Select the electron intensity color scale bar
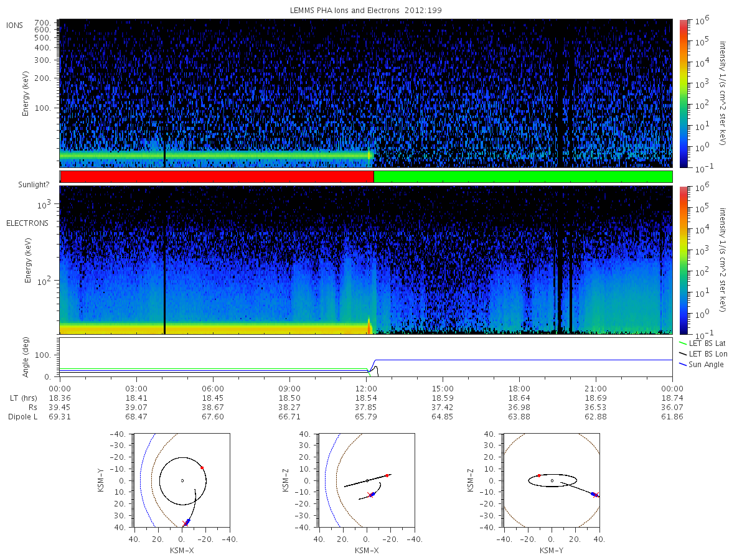Image resolution: width=747 pixels, height=560 pixels. tap(683, 259)
